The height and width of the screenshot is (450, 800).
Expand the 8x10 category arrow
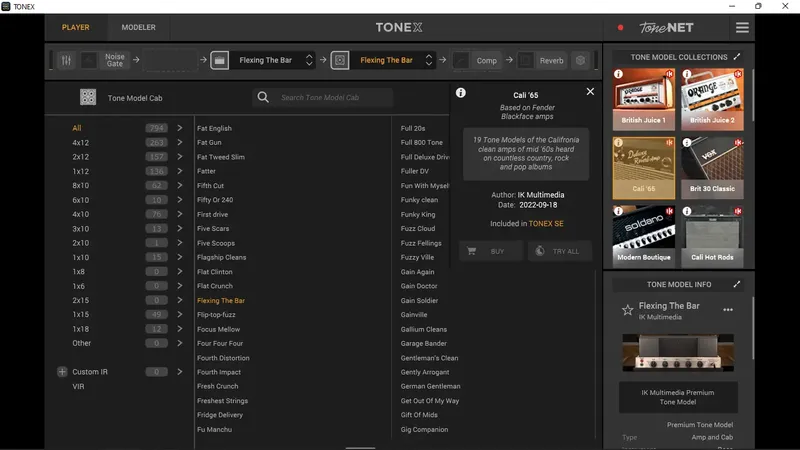180,185
